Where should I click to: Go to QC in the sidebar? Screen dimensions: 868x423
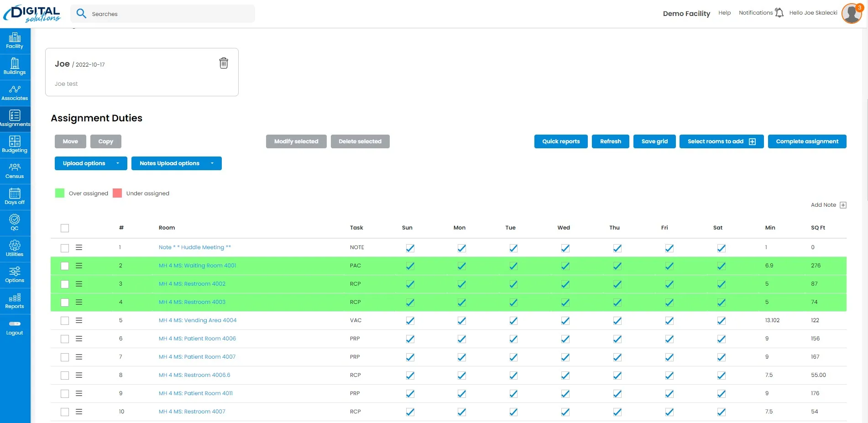coord(15,223)
